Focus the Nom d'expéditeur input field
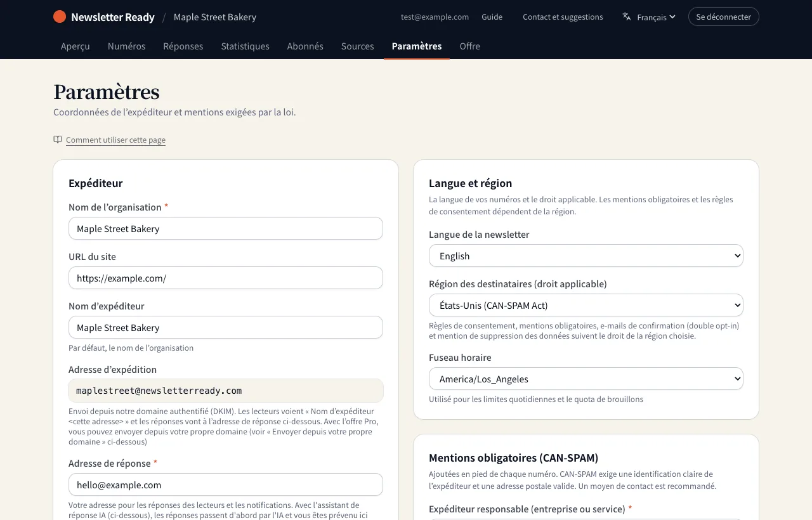Image resolution: width=812 pixels, height=520 pixels. click(226, 327)
